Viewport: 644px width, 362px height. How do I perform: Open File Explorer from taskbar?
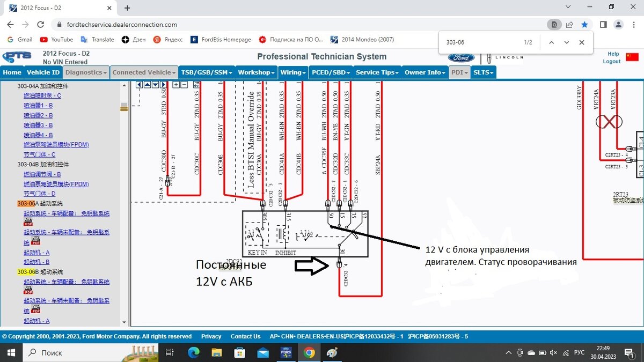(216, 352)
